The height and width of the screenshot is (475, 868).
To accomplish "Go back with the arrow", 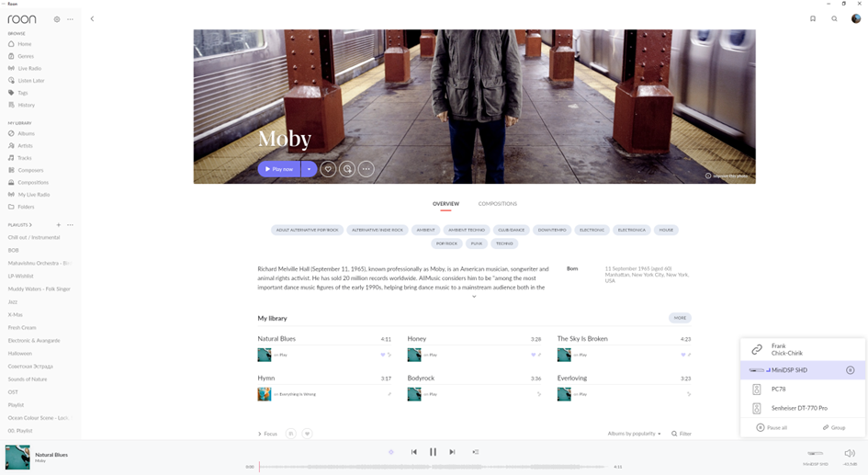I will [x=92, y=18].
